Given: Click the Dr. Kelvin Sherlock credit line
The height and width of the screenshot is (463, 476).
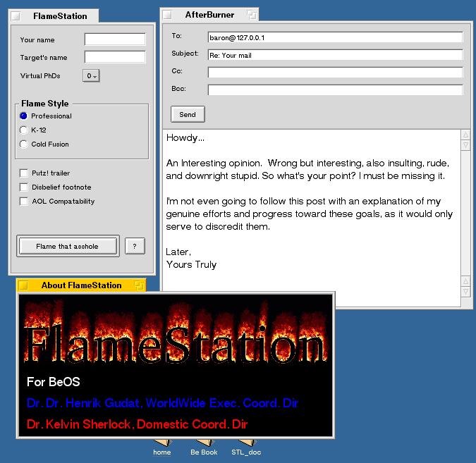Looking at the screenshot, I should (x=138, y=424).
